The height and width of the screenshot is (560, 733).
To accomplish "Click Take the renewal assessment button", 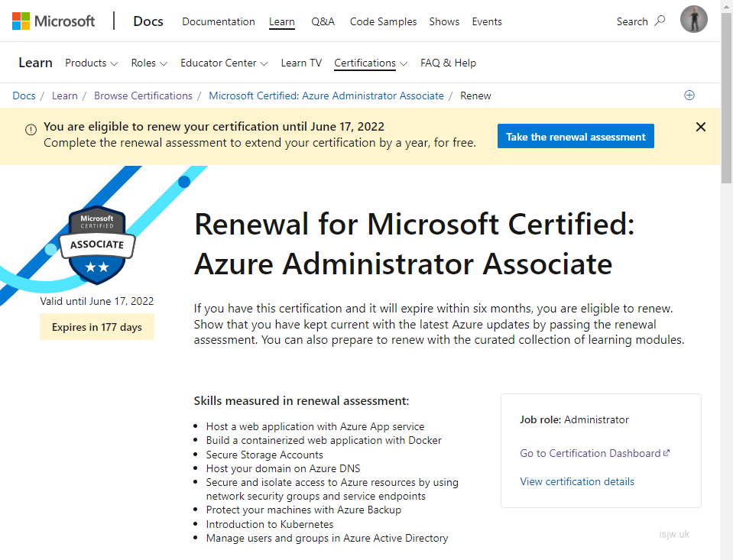I will click(576, 136).
